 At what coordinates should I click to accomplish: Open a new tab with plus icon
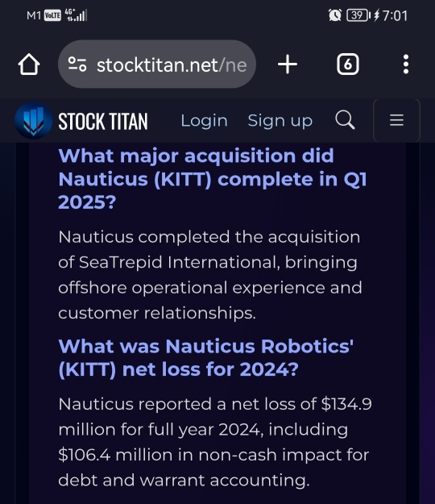pyautogui.click(x=288, y=65)
